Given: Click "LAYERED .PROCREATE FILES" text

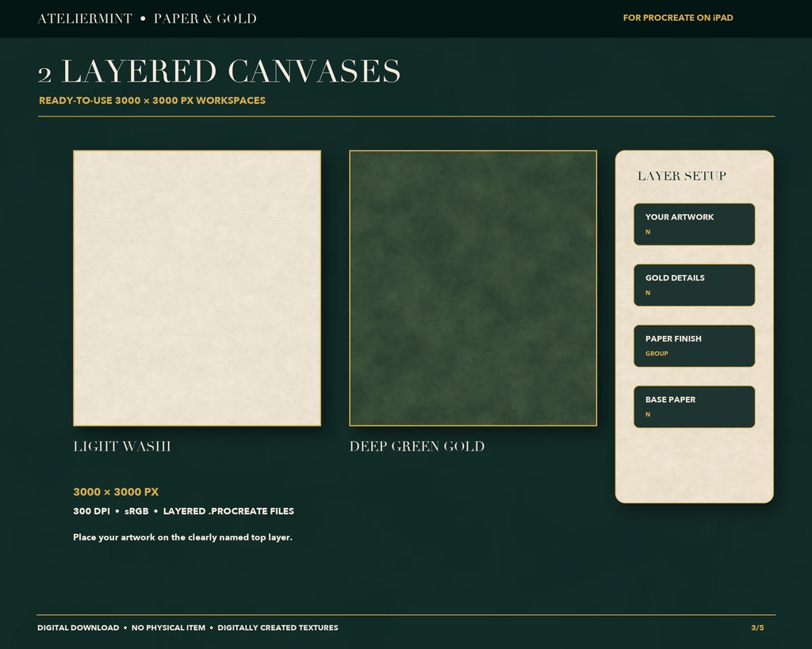Looking at the screenshot, I should point(228,511).
